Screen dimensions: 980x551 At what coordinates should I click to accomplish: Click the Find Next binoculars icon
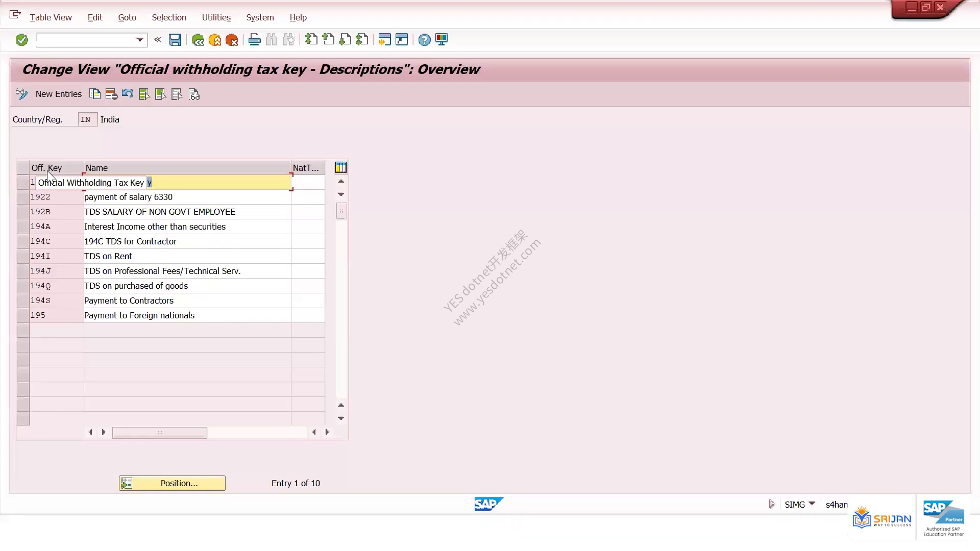(x=288, y=40)
